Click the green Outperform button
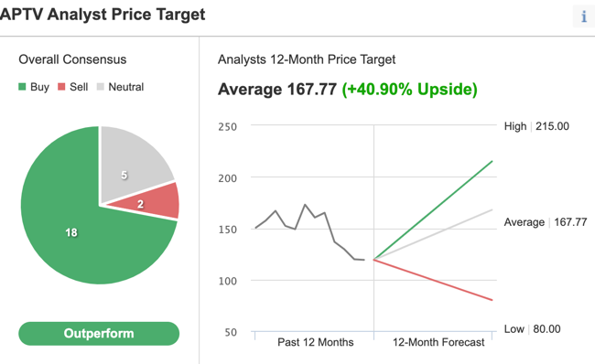 pos(99,334)
